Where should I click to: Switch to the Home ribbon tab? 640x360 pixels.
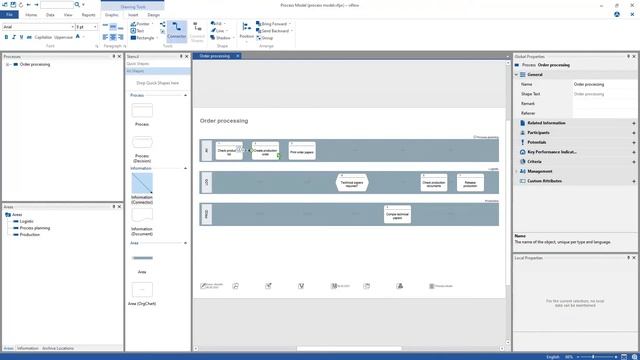[x=31, y=15]
